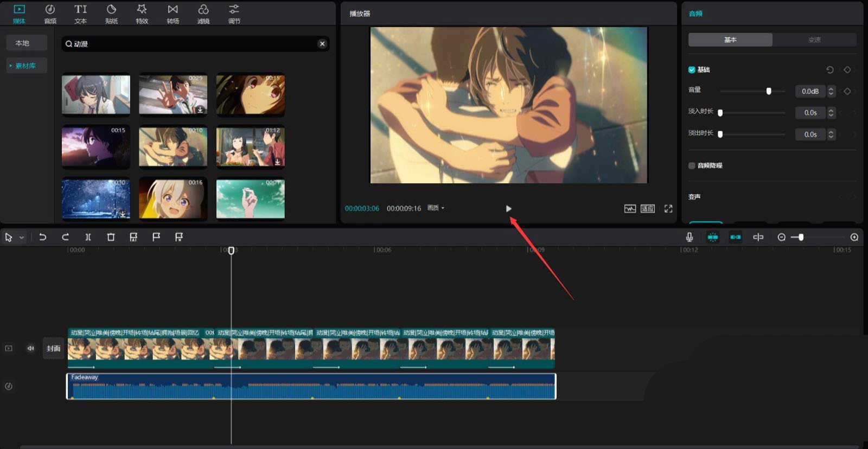Delete the selected clip with trash icon

[x=111, y=237]
